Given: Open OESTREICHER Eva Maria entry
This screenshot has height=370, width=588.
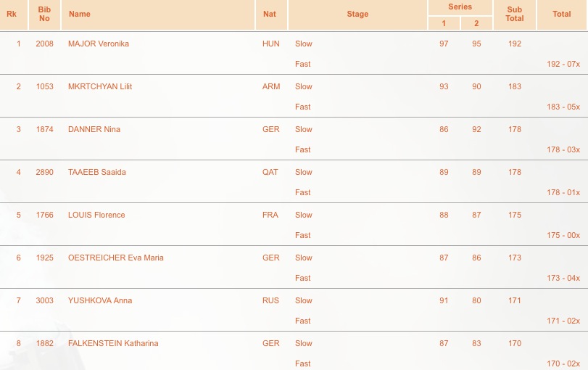Looking at the screenshot, I should click(115, 258).
